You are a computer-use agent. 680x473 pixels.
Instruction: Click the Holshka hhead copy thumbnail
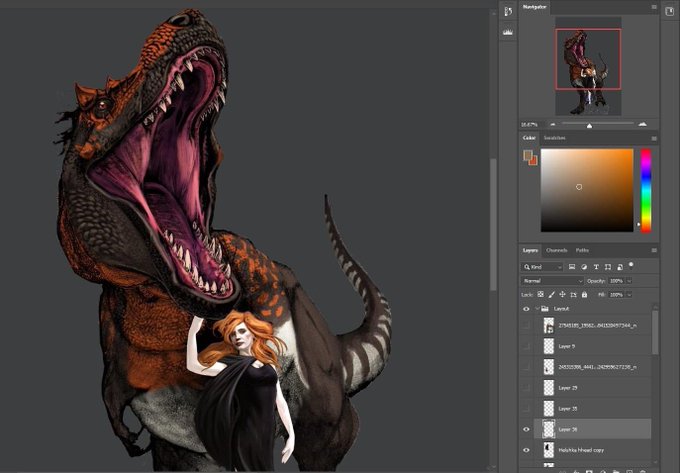[x=549, y=450]
